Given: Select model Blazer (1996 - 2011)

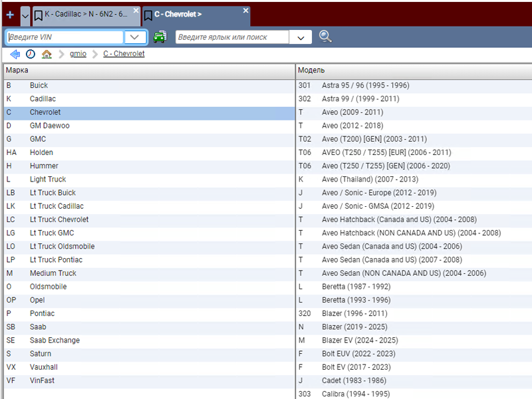Looking at the screenshot, I should click(x=414, y=313).
